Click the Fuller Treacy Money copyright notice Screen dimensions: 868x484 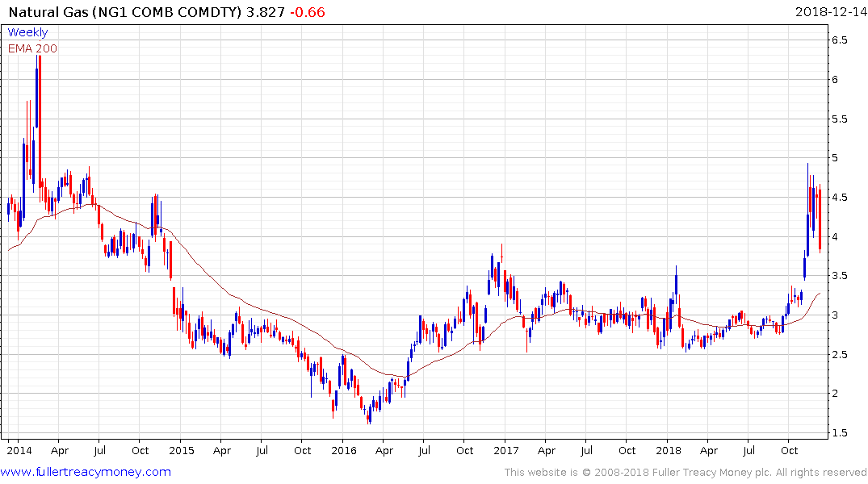(686, 472)
